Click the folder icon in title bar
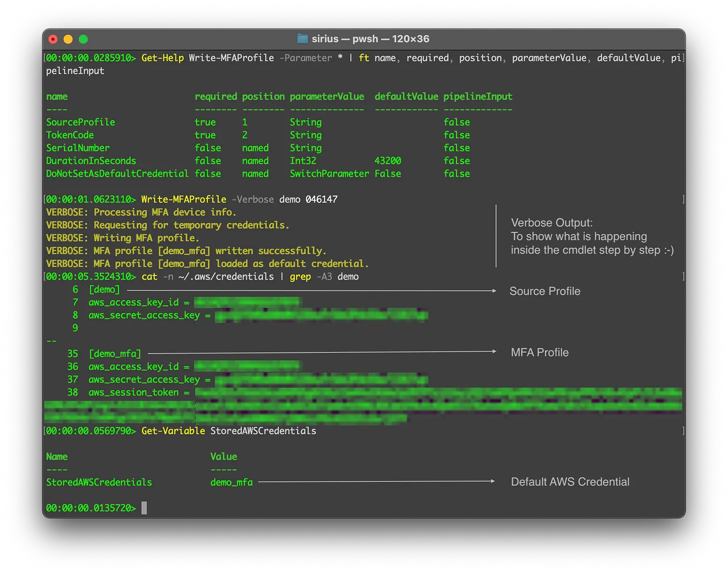Image resolution: width=728 pixels, height=574 pixels. pos(303,39)
